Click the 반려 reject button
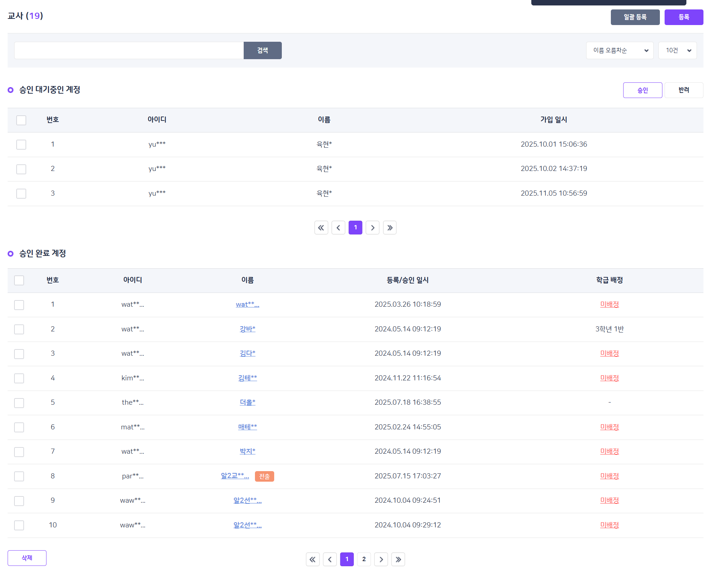The width and height of the screenshot is (706, 588). click(x=683, y=90)
